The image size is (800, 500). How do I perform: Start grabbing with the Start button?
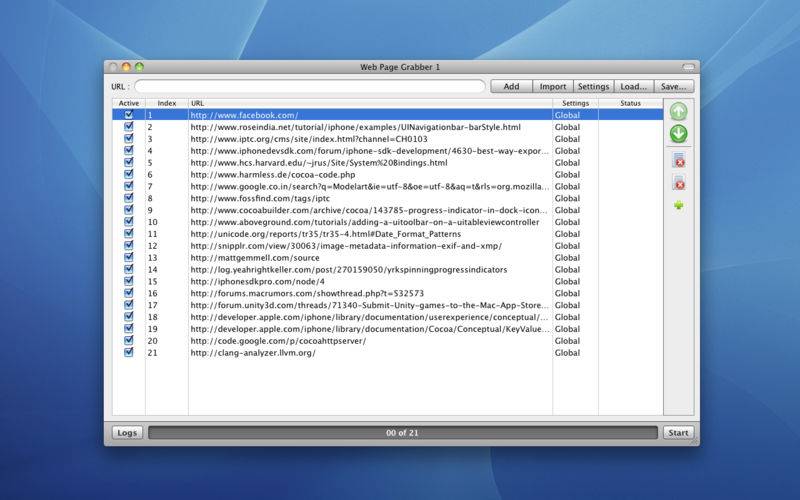[x=678, y=433]
